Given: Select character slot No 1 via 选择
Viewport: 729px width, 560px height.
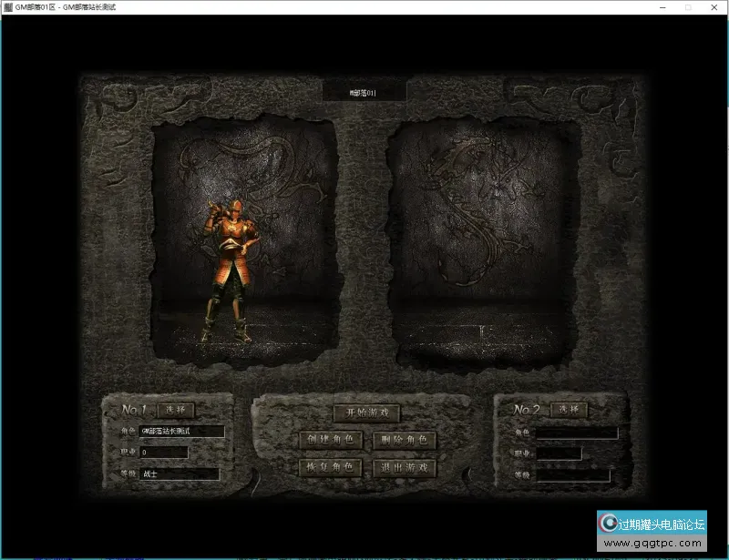Looking at the screenshot, I should click(x=176, y=410).
